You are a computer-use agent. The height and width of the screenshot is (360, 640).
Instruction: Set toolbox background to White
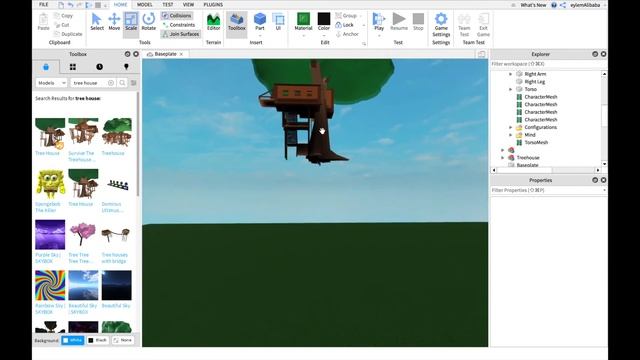73,340
